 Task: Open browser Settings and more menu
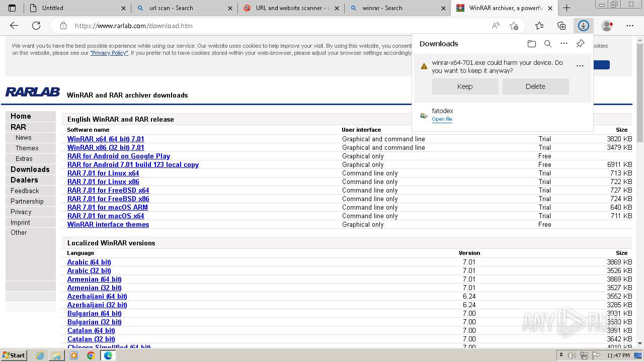630,26
